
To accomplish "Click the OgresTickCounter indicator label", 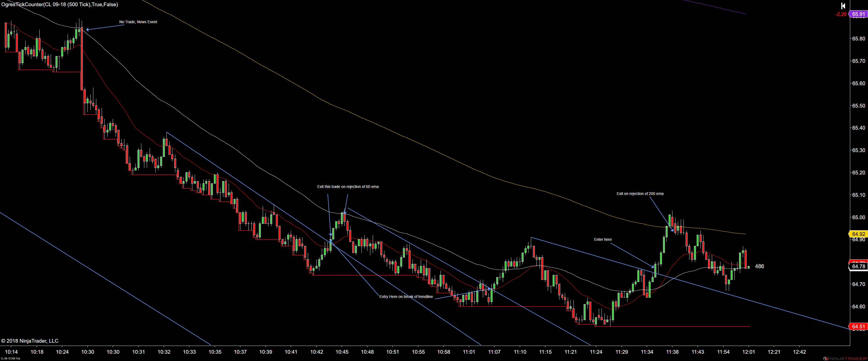I will pyautogui.click(x=60, y=4).
